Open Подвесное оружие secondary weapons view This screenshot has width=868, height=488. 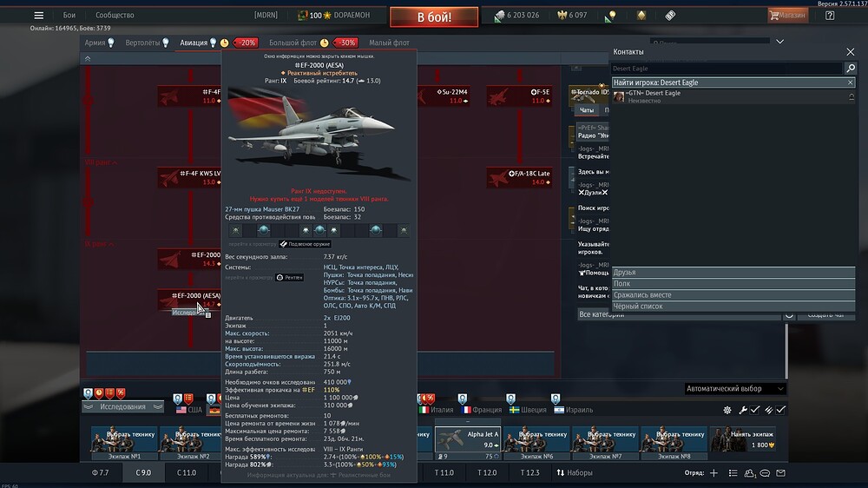[x=305, y=244]
